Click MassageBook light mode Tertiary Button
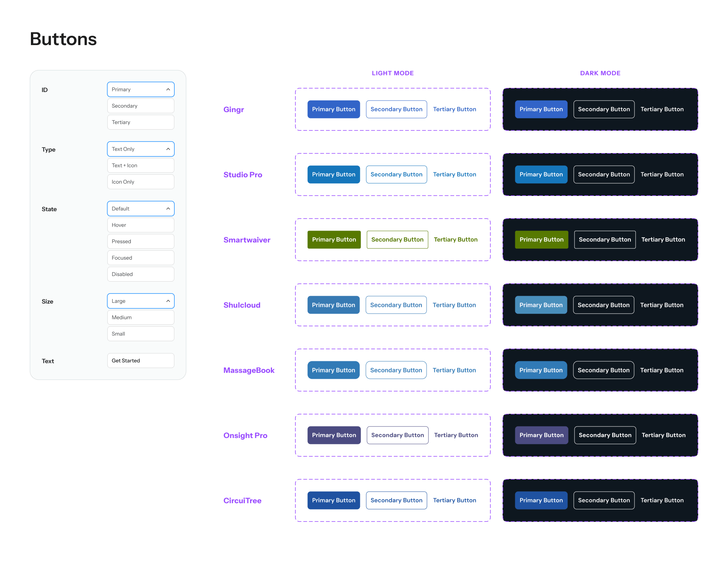 pyautogui.click(x=454, y=370)
